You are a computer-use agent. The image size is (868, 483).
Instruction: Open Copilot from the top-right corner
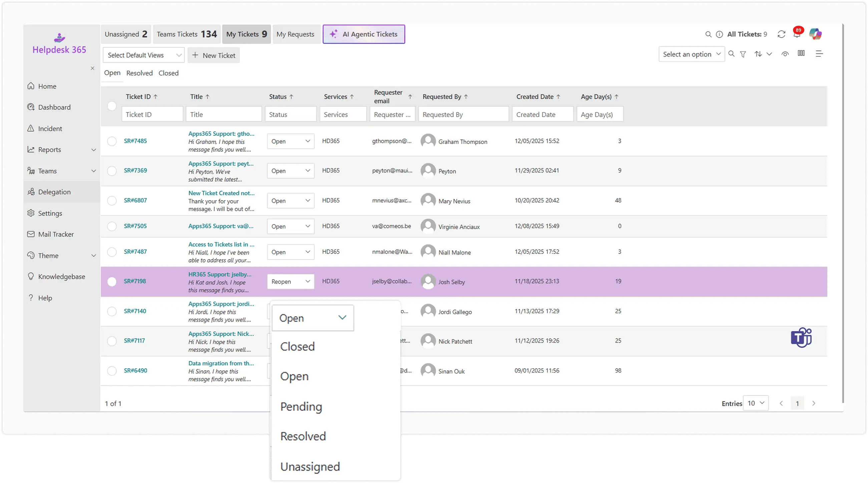coord(816,34)
